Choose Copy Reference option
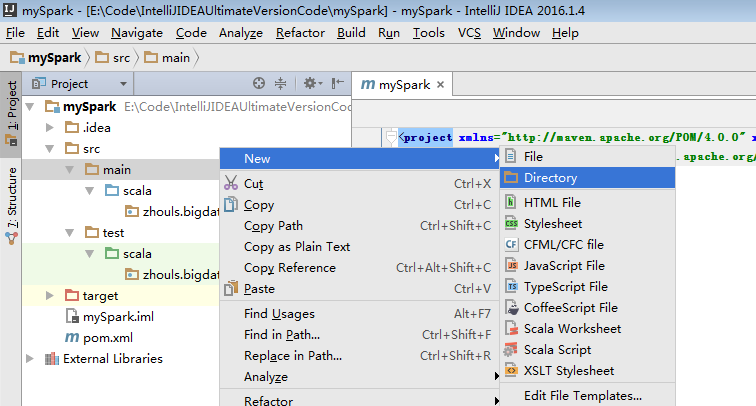Image resolution: width=756 pixels, height=406 pixels. pyautogui.click(x=360, y=268)
